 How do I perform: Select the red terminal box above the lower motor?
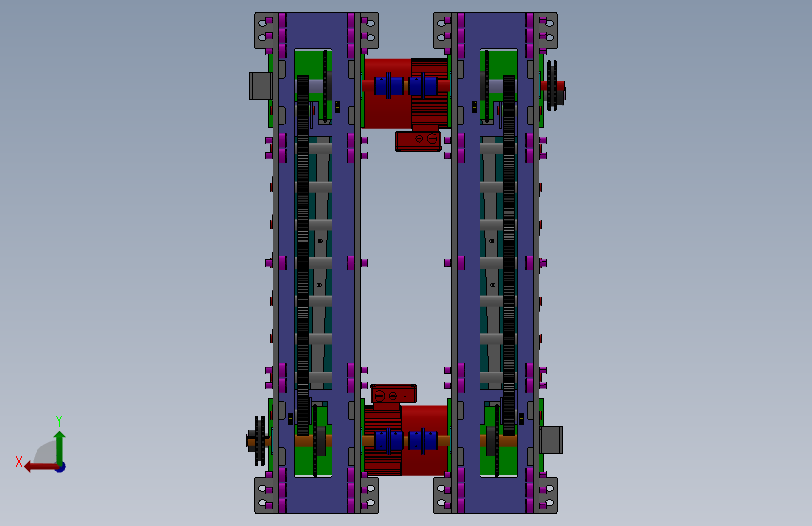[x=393, y=394]
